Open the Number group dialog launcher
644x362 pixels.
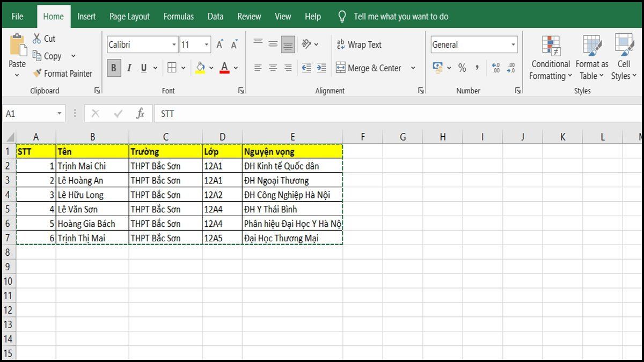517,91
